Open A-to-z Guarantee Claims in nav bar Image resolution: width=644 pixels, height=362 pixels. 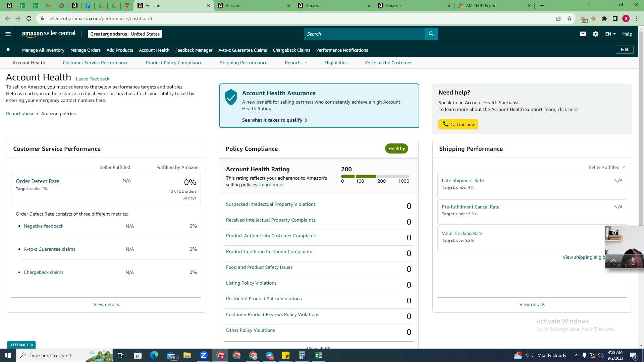[243, 50]
